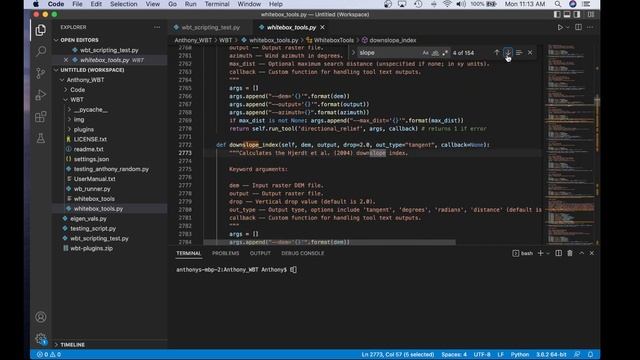This screenshot has width=640, height=360.
Task: Close whitebox_tools.py in Open Editors
Action: coord(66,60)
